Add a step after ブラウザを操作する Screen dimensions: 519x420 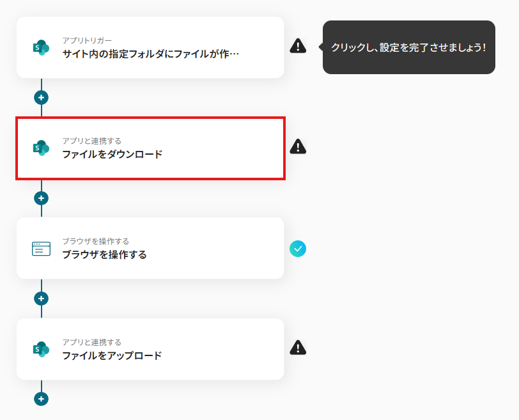point(41,299)
